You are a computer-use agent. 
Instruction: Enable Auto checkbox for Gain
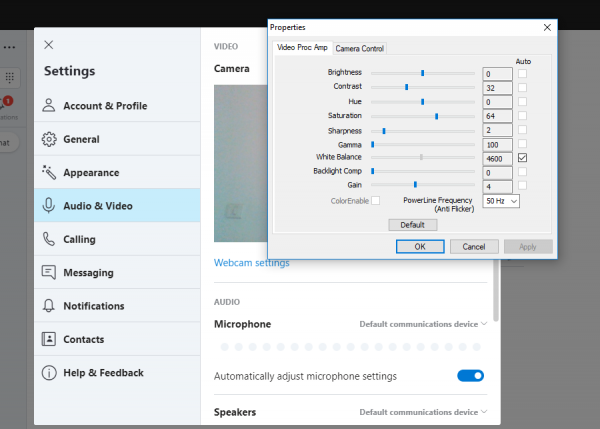click(x=522, y=186)
